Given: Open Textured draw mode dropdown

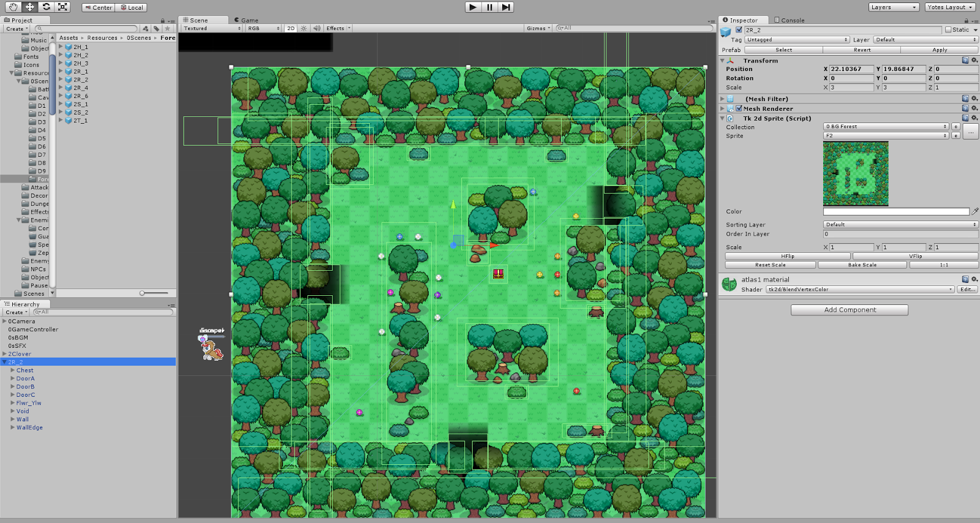Looking at the screenshot, I should (212, 28).
